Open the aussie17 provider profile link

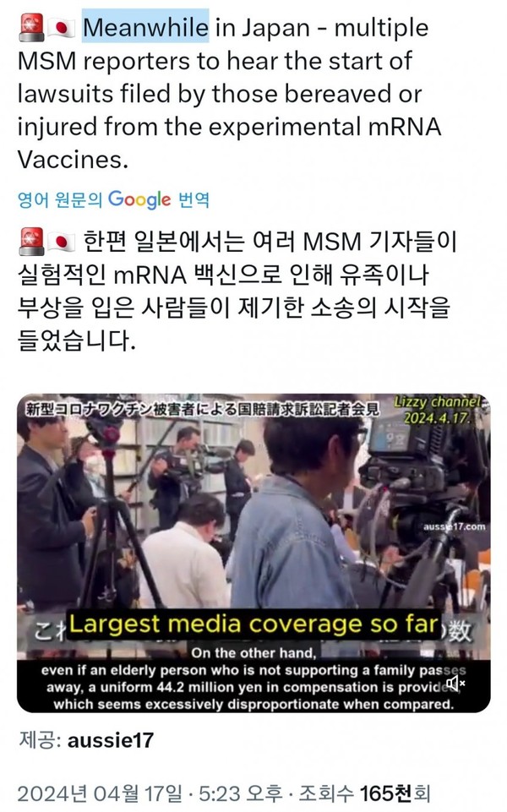click(111, 740)
